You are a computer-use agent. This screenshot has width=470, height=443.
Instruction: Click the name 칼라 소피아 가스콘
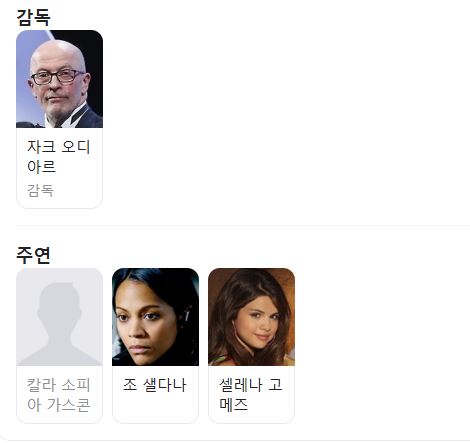(x=59, y=395)
